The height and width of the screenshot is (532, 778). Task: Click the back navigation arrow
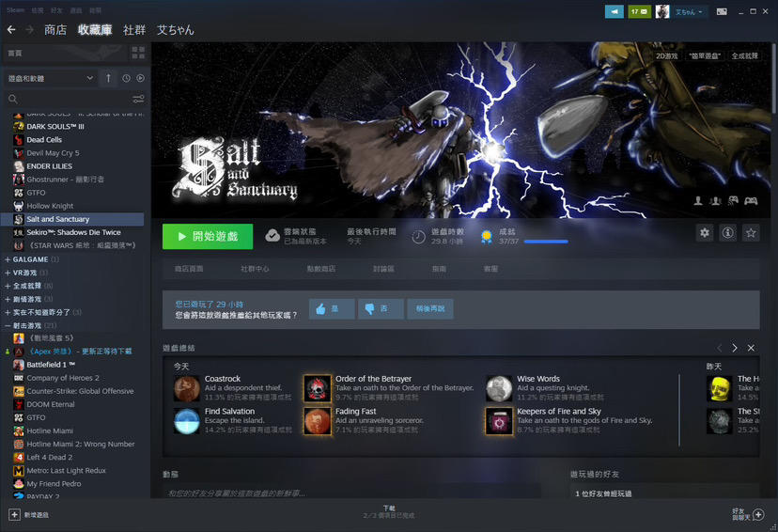11,30
